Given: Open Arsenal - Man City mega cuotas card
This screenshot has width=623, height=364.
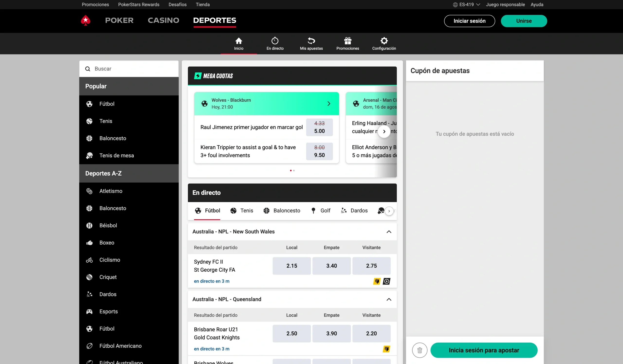Looking at the screenshot, I should coord(371,104).
